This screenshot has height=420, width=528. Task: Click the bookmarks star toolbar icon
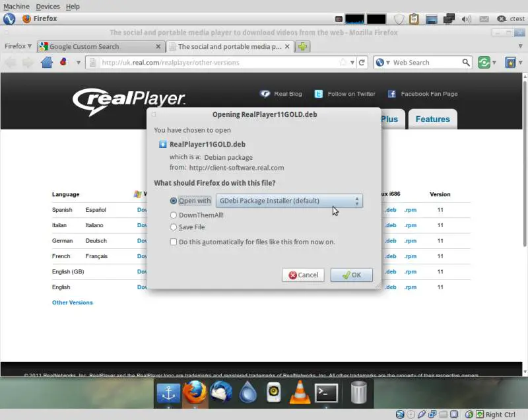(x=510, y=62)
